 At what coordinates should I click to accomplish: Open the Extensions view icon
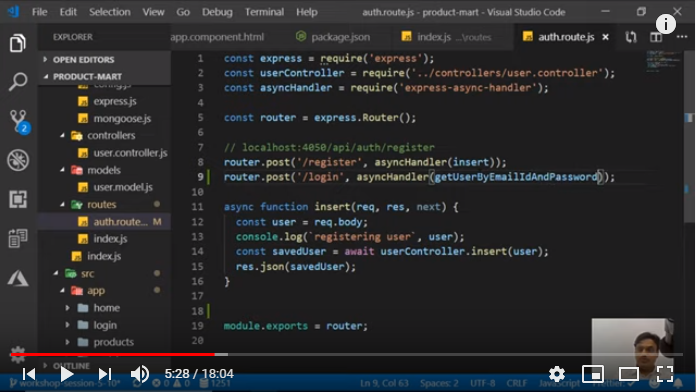[x=18, y=199]
